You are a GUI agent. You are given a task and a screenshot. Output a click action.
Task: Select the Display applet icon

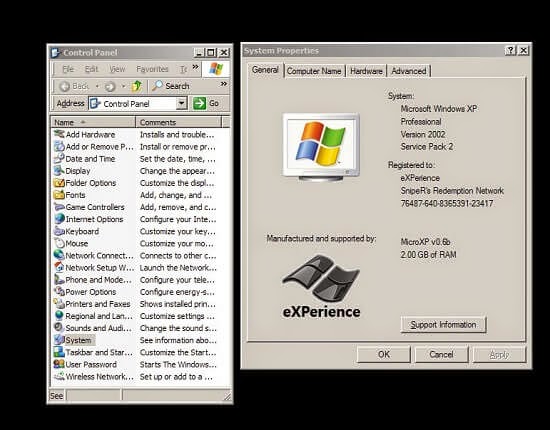tap(59, 170)
